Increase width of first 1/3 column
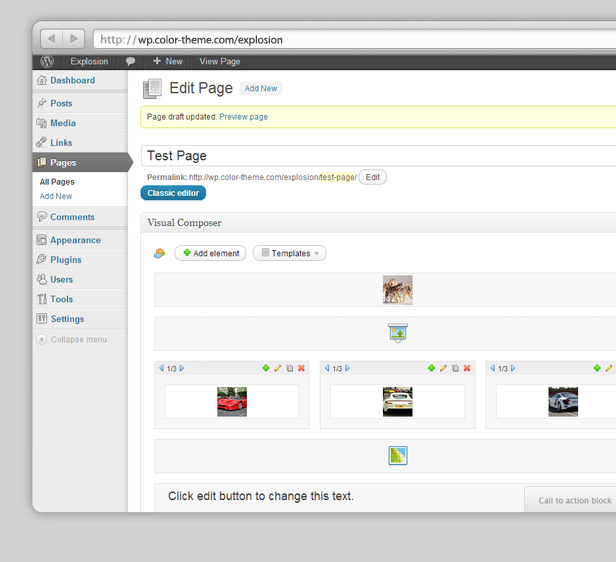The image size is (616, 562). [x=182, y=368]
